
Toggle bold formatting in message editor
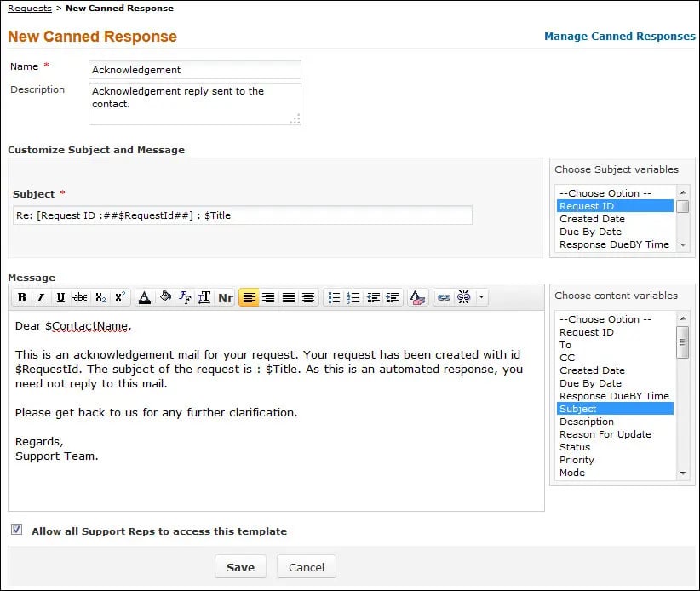[21, 297]
